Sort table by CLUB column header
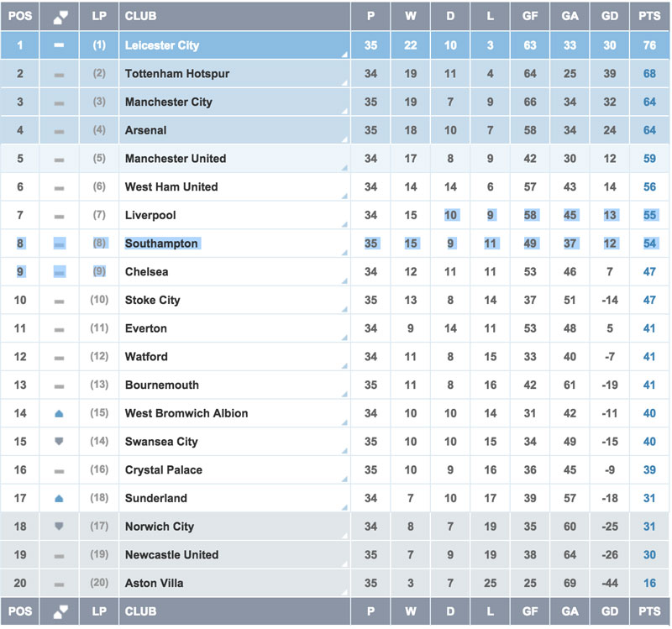The image size is (672, 629). 141,16
